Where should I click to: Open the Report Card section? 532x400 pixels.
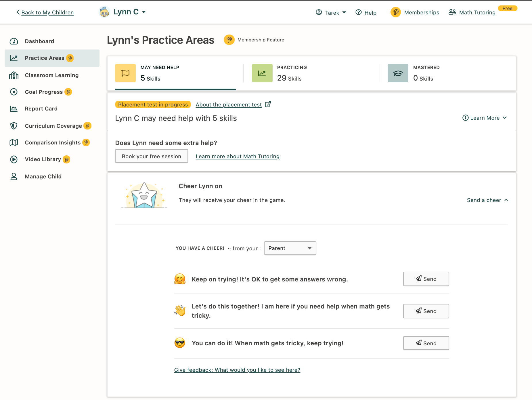coord(41,108)
